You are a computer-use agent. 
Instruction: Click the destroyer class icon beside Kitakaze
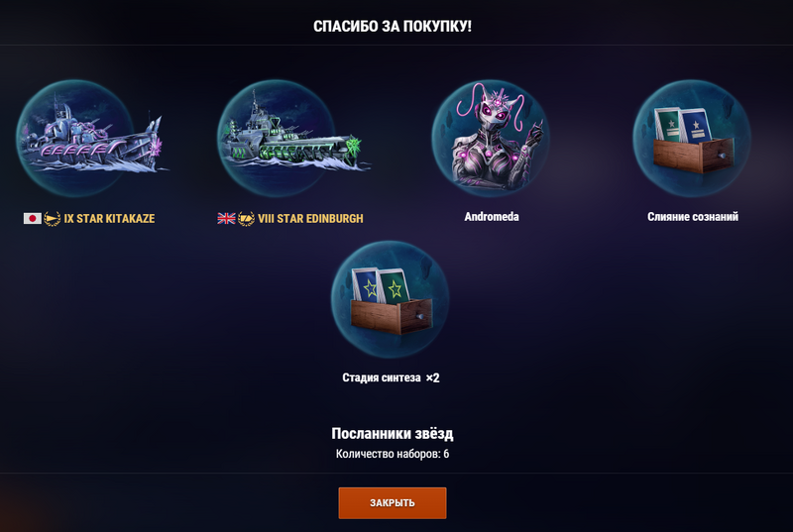[53, 218]
